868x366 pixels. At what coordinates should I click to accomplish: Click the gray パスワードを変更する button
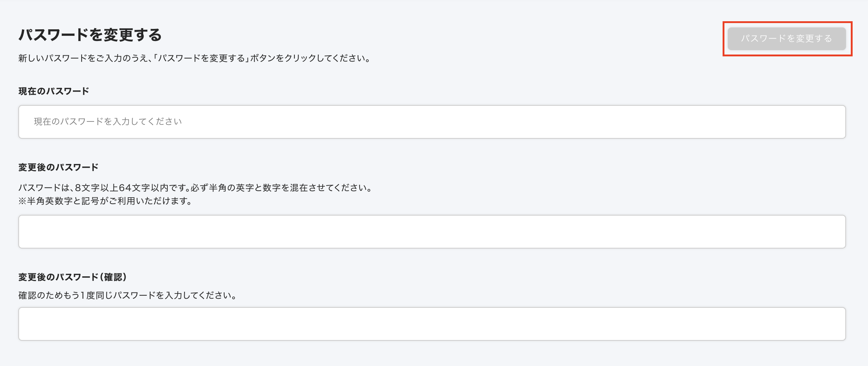pos(787,38)
